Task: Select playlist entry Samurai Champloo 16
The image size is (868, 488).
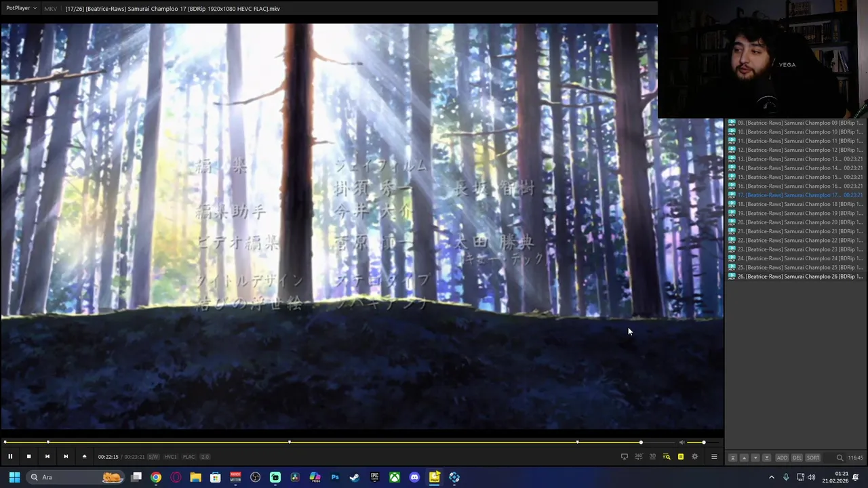Action: coord(795,186)
